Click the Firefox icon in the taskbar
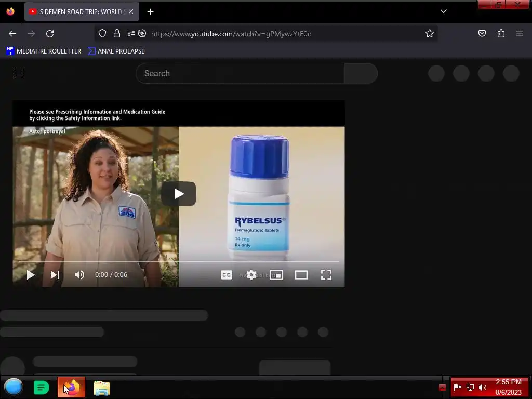 [x=71, y=387]
